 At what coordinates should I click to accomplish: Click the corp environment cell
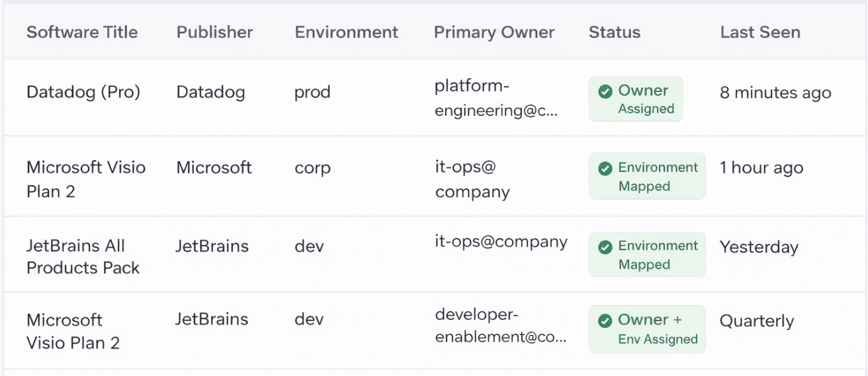[x=312, y=168]
